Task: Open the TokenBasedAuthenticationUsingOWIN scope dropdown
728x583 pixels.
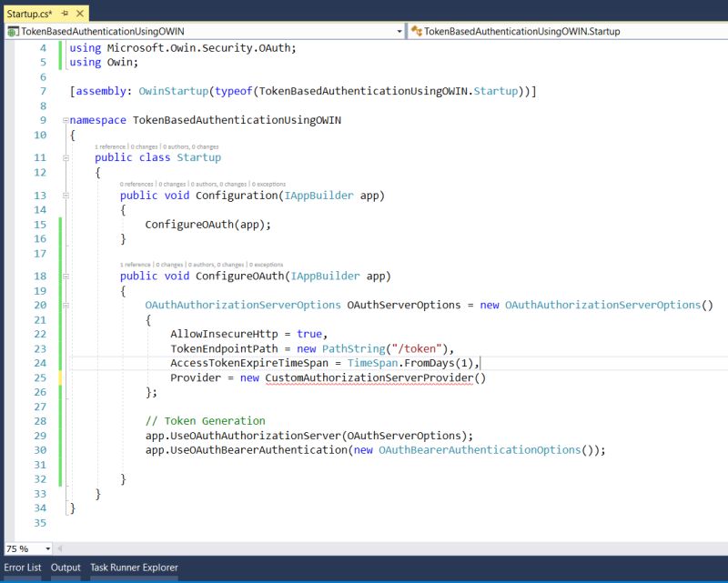Action: [x=400, y=30]
